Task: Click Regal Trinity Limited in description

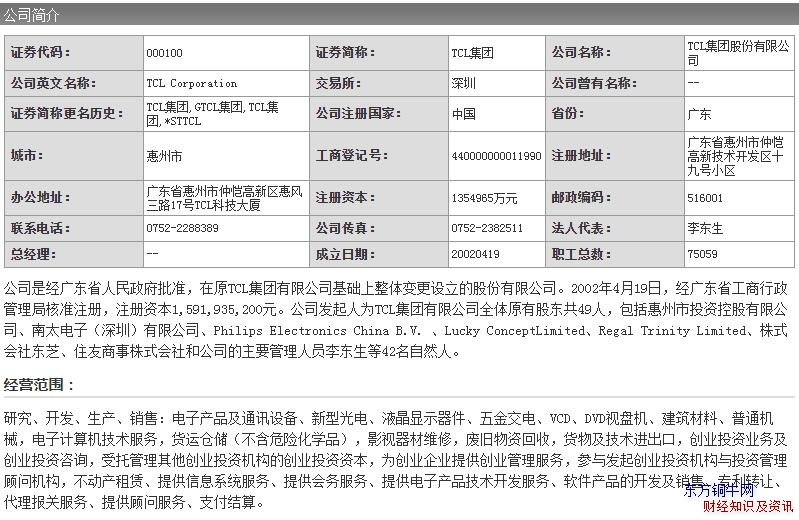Action: 673,331
